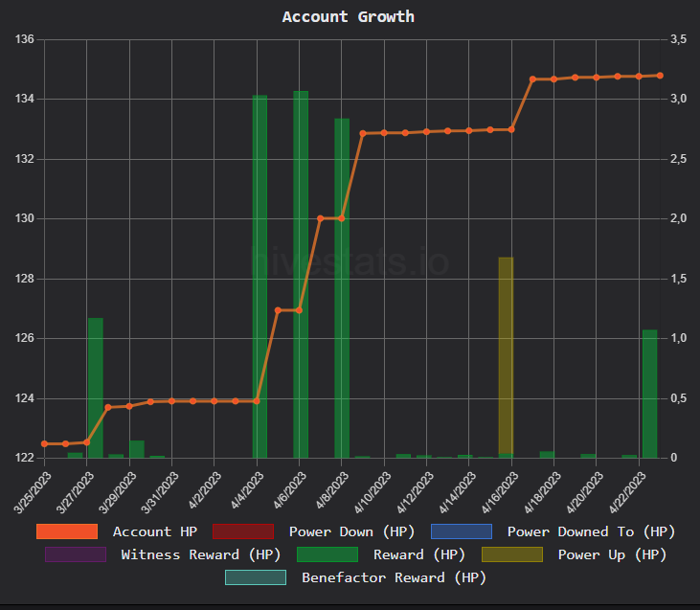700x610 pixels.
Task: Click the green Reward (HP) legend swatch
Action: (327, 554)
